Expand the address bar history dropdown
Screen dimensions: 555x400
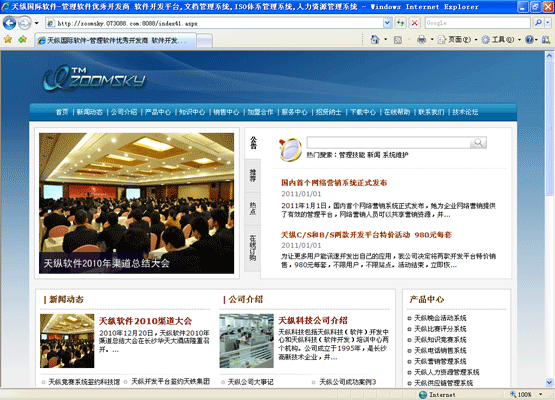click(387, 23)
